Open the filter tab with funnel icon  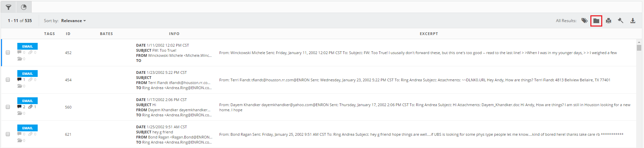[8, 7]
